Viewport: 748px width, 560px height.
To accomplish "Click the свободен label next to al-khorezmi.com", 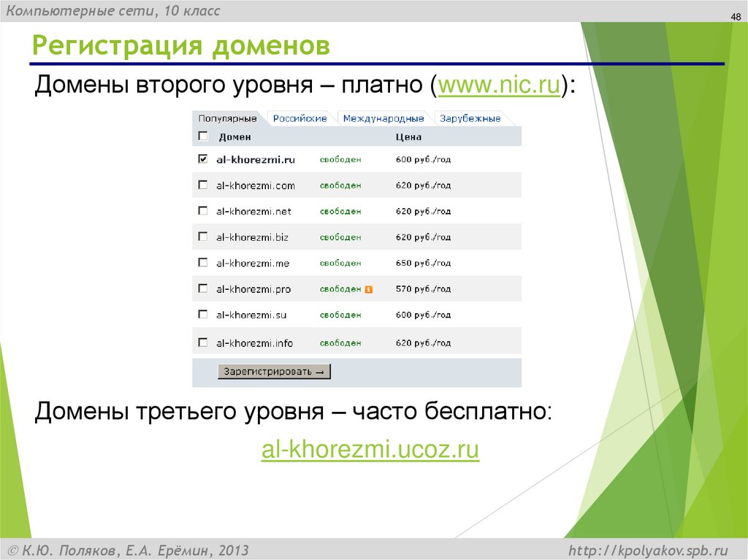I will [340, 185].
